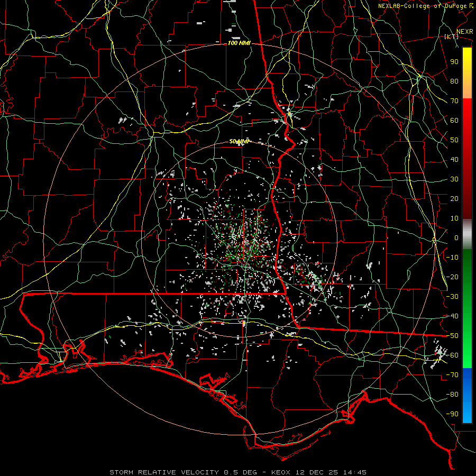The image size is (476, 476).
Task: Click the '50 NMI' range ring label
Action: tap(239, 141)
